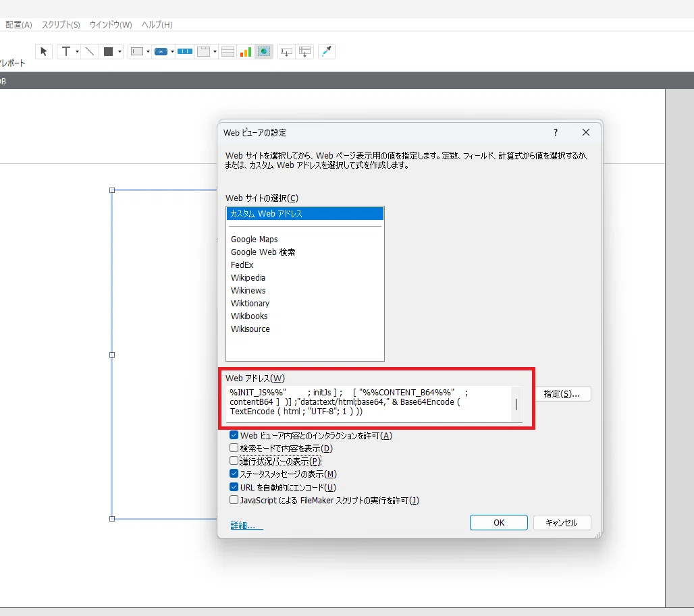Click the top-left web viewer selection handle
694x616 pixels.
pos(112,190)
